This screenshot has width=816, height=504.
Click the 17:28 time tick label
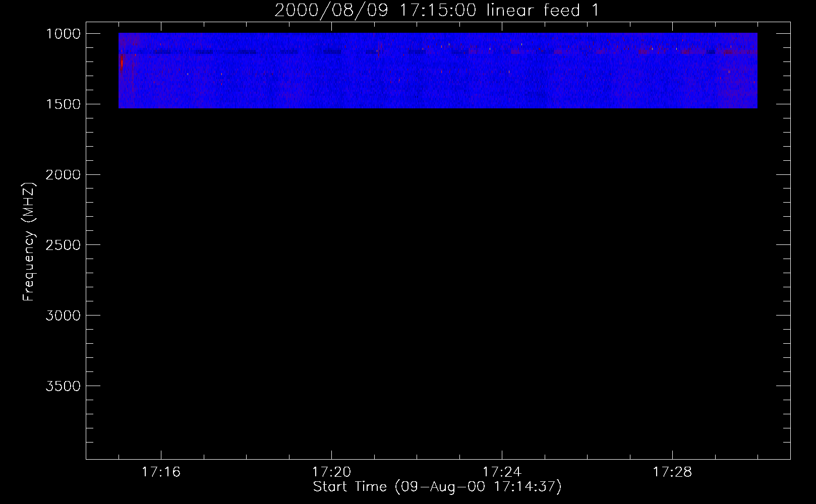[x=672, y=472]
